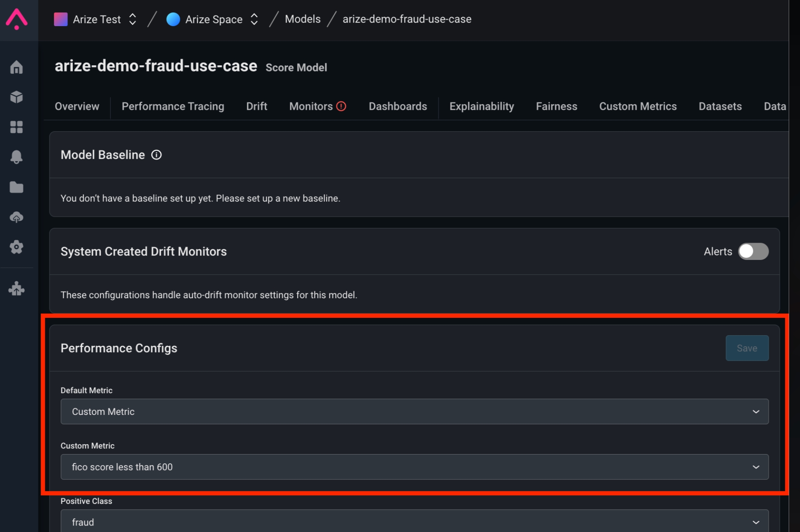Click the Models breadcrumb link

(x=302, y=19)
